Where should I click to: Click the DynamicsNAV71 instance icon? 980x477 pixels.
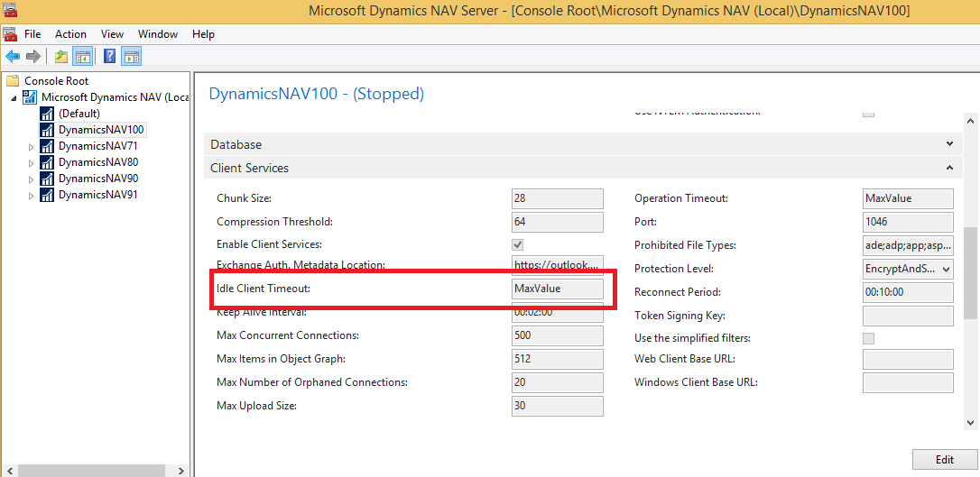pyautogui.click(x=47, y=146)
